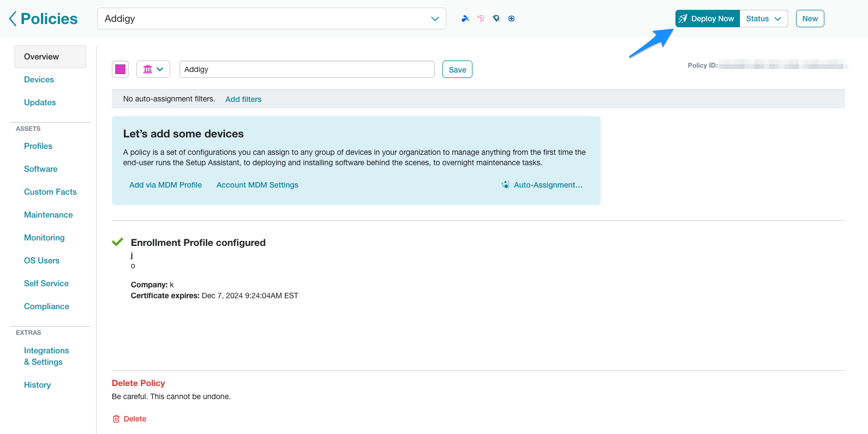Click the blue Splashtop integration icon
The width and height of the screenshot is (868, 434).
click(x=465, y=19)
